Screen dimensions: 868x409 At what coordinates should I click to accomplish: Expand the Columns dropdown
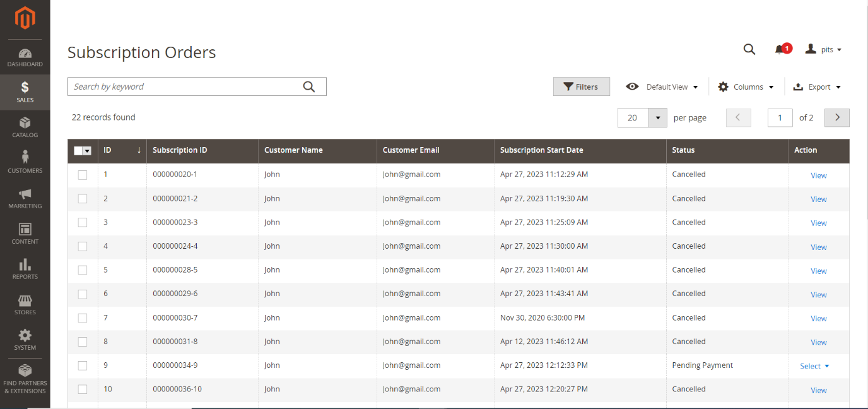pyautogui.click(x=746, y=87)
